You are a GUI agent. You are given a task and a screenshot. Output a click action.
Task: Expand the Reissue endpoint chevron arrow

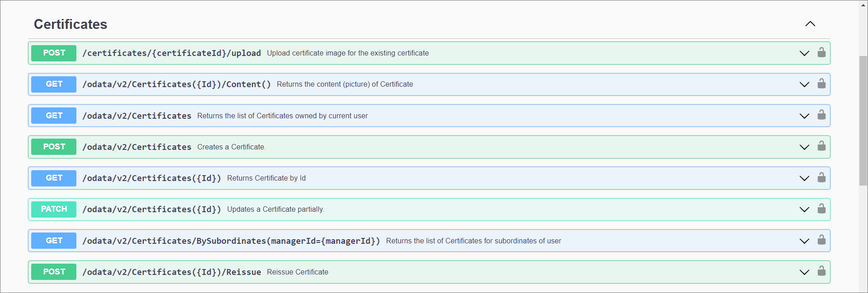(804, 272)
